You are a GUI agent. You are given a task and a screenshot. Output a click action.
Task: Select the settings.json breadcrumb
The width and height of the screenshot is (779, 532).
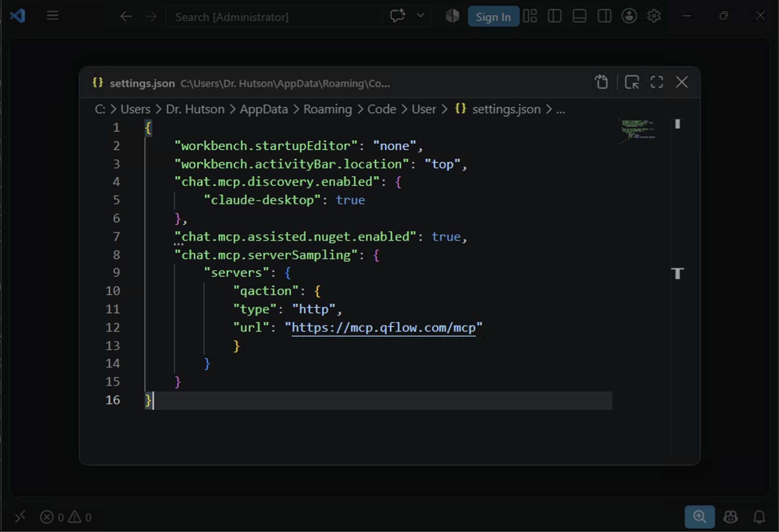[x=506, y=109]
